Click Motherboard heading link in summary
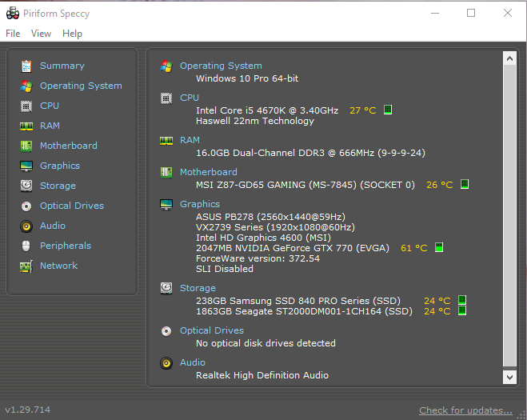This screenshot has width=527, height=420. [x=209, y=172]
